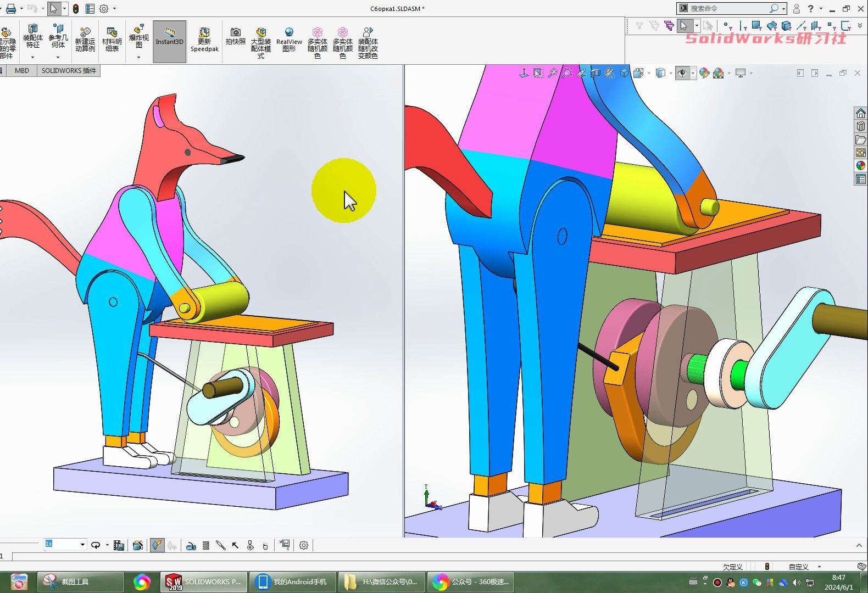The image size is (868, 593).
Task: Expand the Display Style dropdown arrow
Action: 670,73
